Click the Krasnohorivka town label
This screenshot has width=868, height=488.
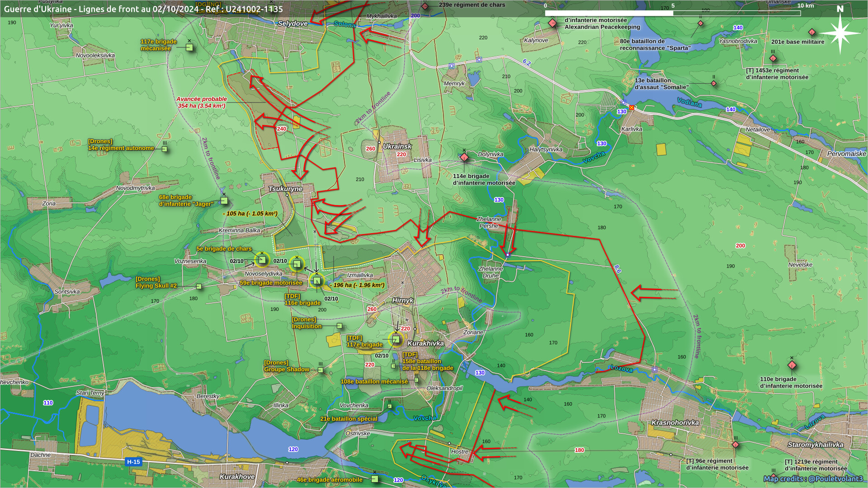pos(675,423)
